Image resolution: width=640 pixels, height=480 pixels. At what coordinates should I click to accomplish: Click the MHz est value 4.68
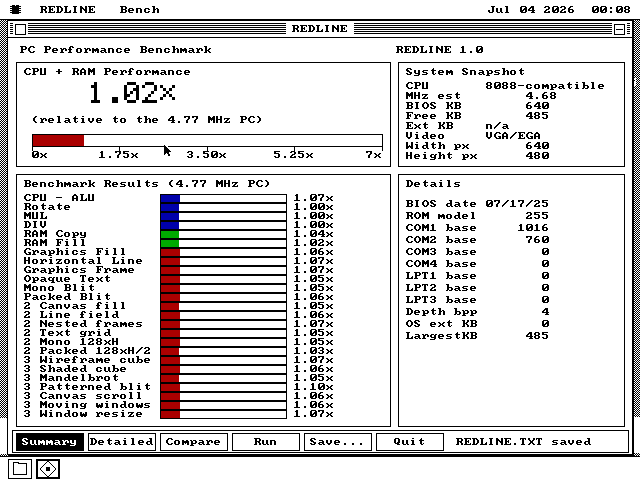tap(541, 96)
